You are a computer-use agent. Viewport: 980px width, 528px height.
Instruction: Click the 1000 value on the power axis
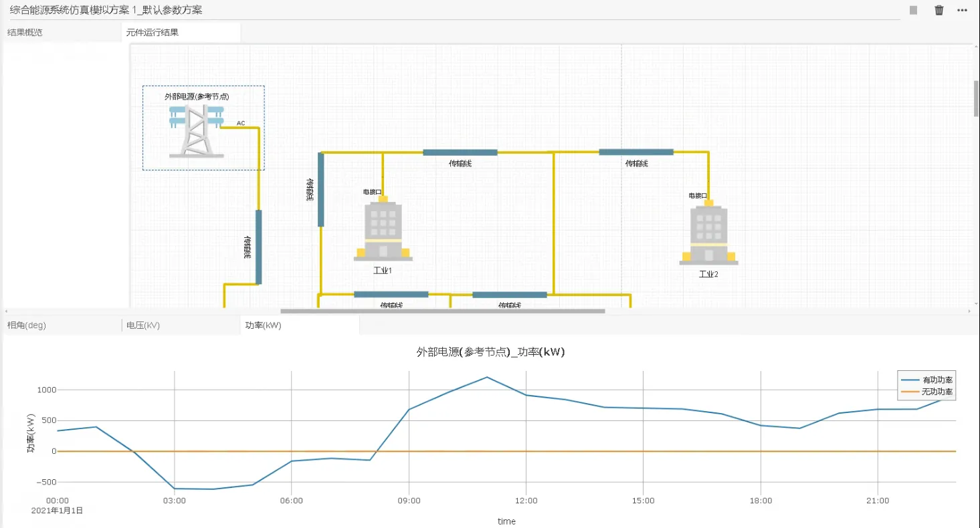pyautogui.click(x=47, y=390)
